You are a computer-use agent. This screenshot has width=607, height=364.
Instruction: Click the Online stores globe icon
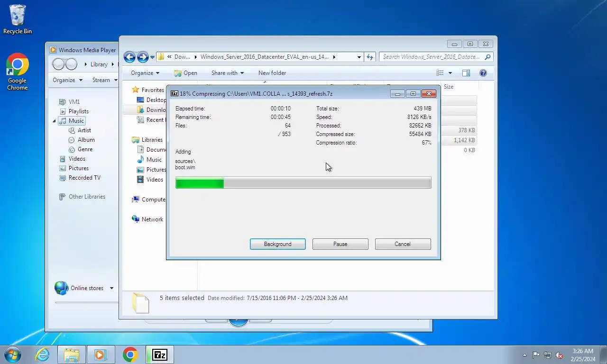pos(61,288)
